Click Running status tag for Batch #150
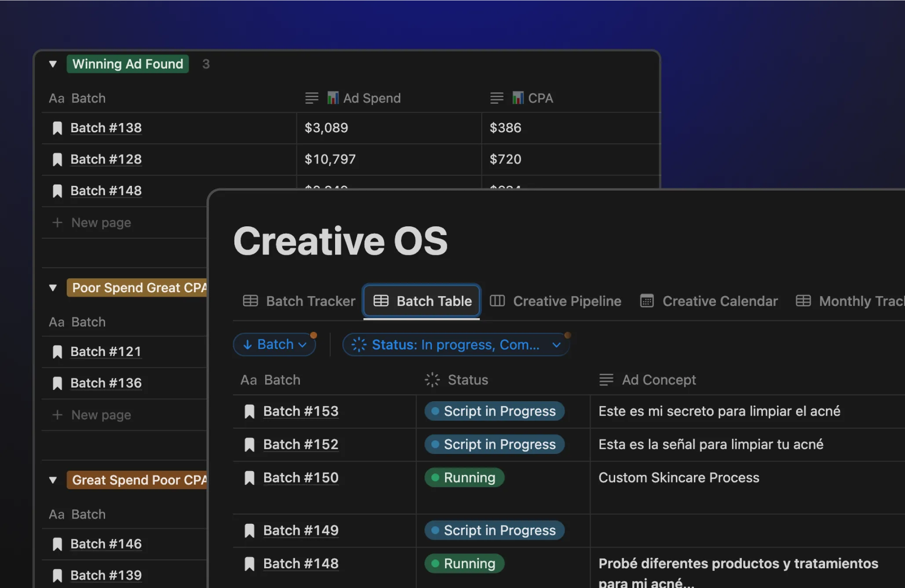905x588 pixels. tap(464, 478)
